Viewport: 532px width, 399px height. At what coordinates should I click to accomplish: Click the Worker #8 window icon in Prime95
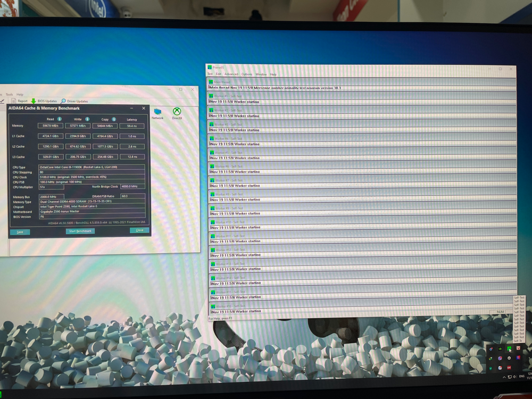(212, 194)
